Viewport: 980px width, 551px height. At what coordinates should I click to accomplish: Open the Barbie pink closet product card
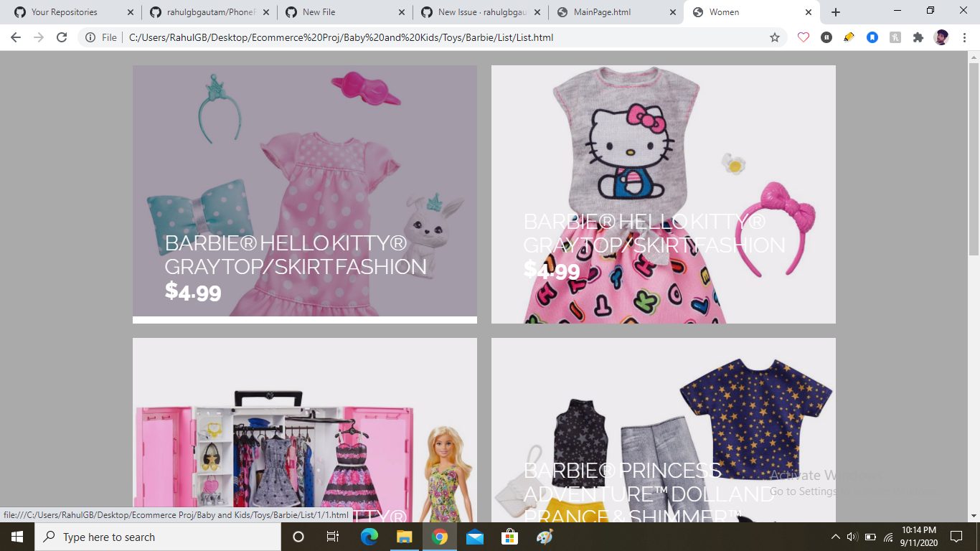(x=305, y=430)
